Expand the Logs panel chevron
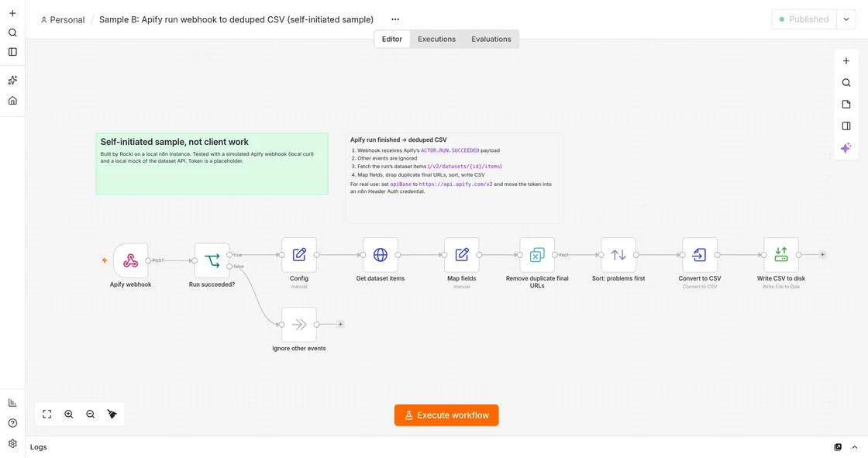The width and height of the screenshot is (868, 458). pyautogui.click(x=855, y=447)
